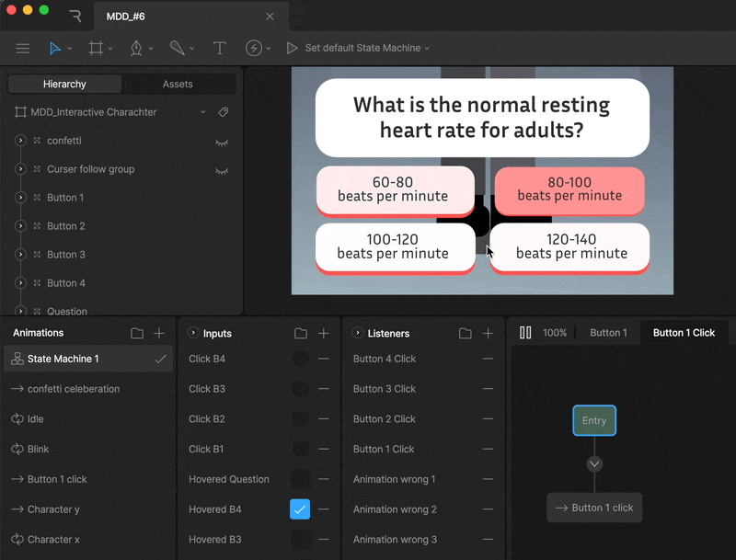The height and width of the screenshot is (560, 736).
Task: Select the Pen tool
Action: pyautogui.click(x=136, y=48)
